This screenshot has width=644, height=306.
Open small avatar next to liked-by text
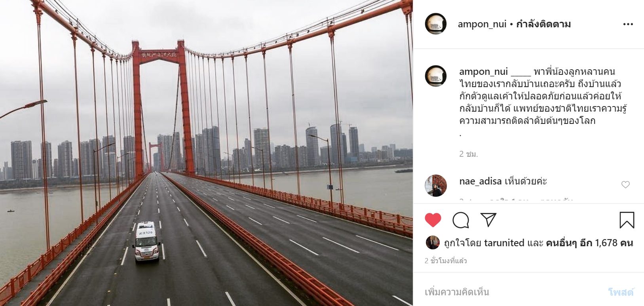tap(433, 243)
